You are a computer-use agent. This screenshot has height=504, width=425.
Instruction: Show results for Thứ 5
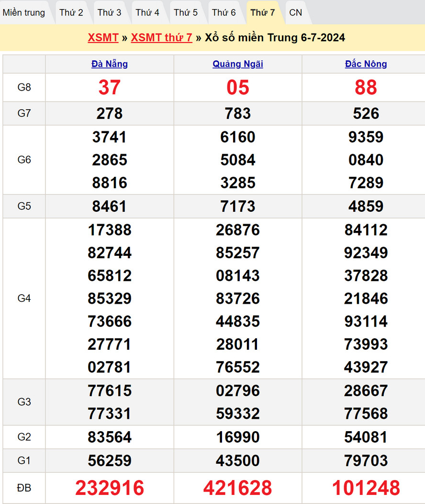pos(186,12)
